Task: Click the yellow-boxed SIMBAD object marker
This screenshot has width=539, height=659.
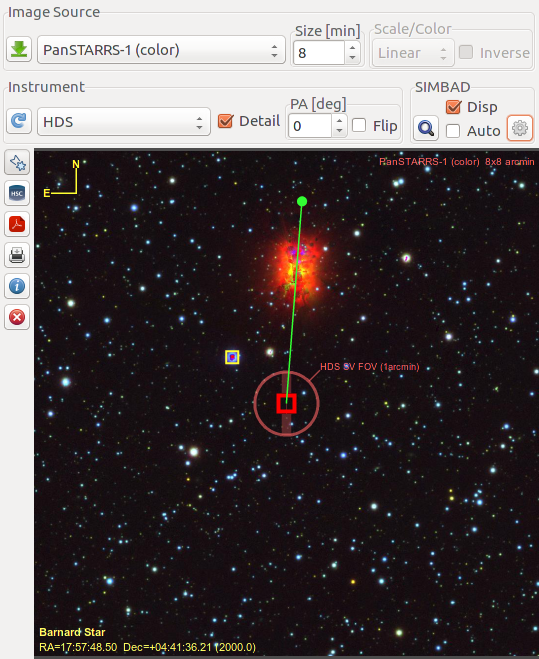Action: [232, 357]
